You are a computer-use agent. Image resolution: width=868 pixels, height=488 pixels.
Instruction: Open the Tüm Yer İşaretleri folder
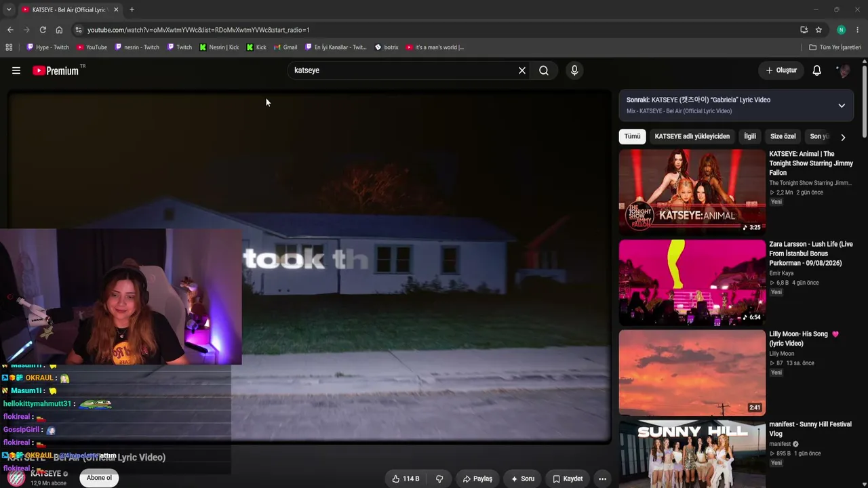[x=835, y=47]
